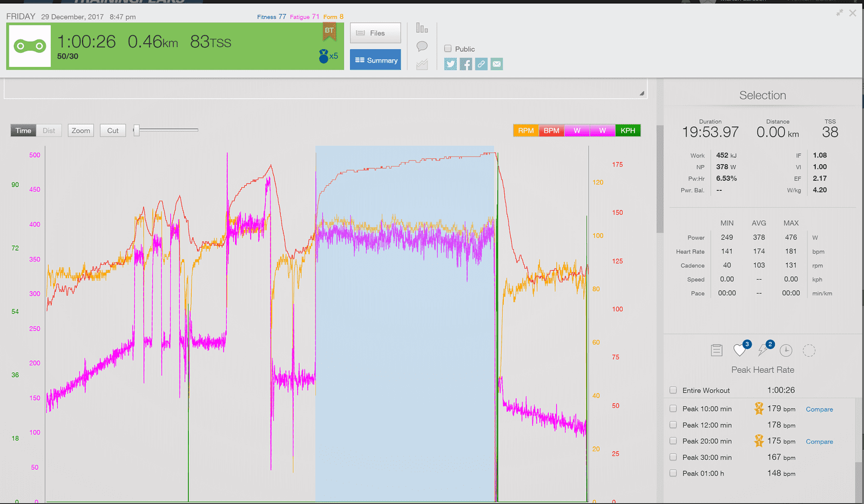This screenshot has height=504, width=864.
Task: Compare Peak 10:00 min heart rate
Action: (x=819, y=410)
